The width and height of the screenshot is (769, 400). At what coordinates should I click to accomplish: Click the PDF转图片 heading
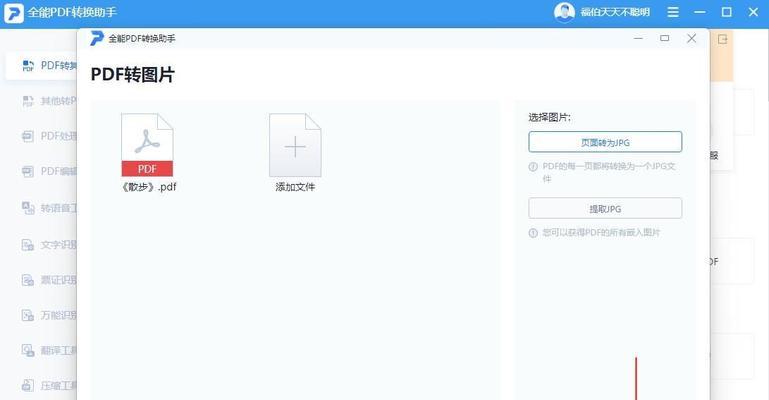(133, 75)
